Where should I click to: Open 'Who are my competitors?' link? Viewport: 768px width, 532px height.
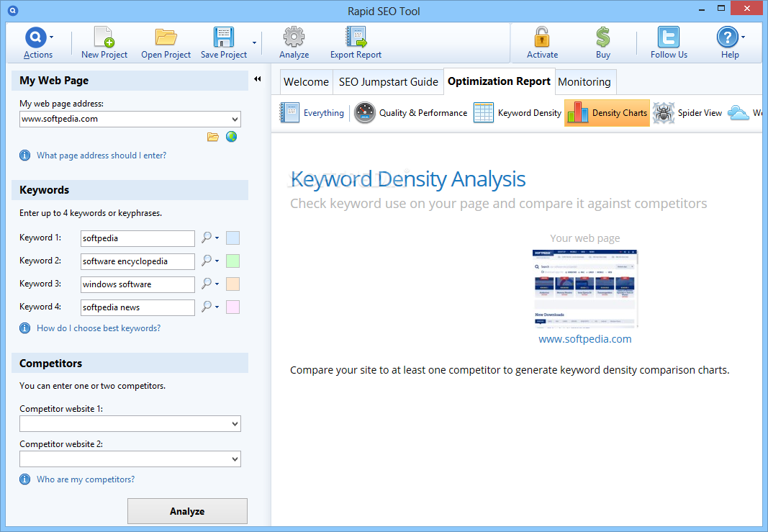86,479
